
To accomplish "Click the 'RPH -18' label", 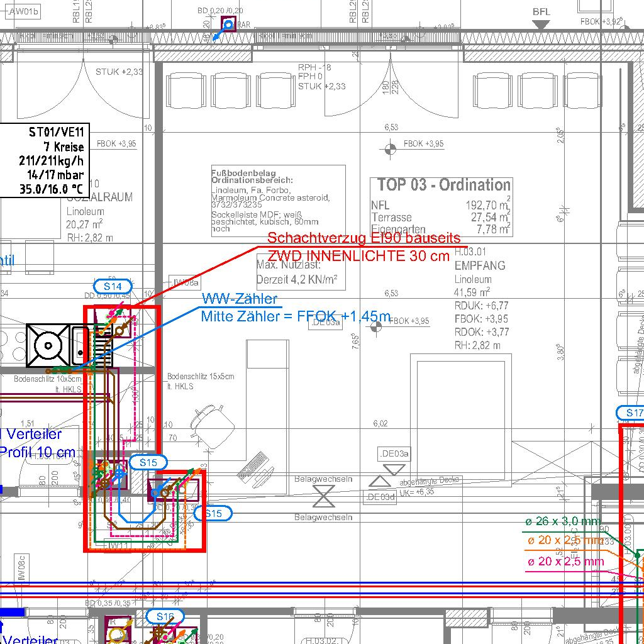I will pyautogui.click(x=314, y=67).
